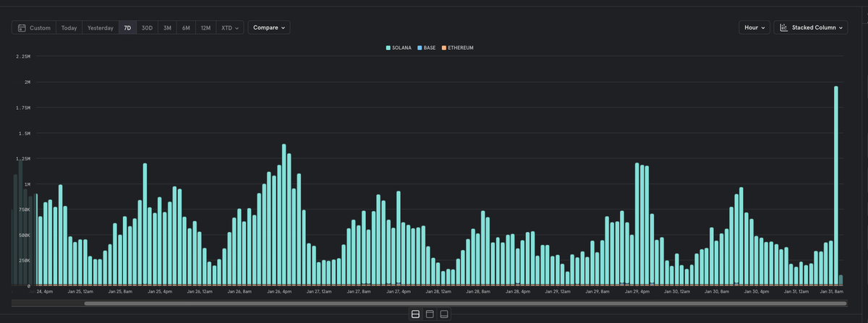Select the 7D time range
868x323 pixels.
pos(128,27)
